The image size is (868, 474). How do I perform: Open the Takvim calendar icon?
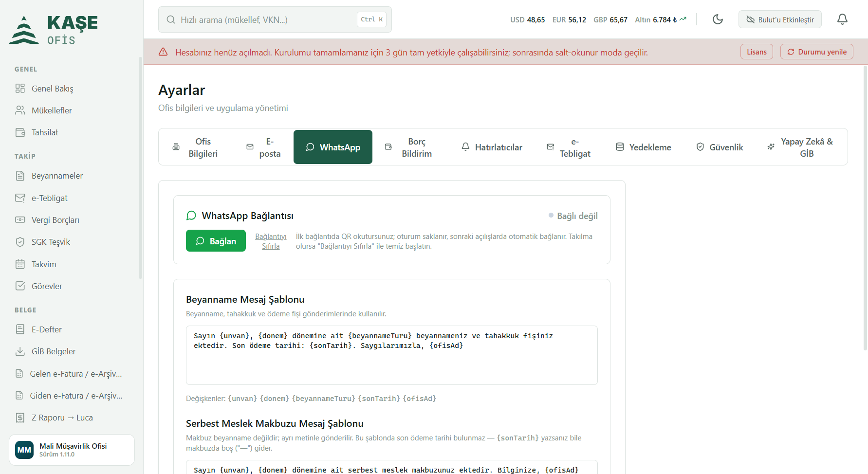click(x=20, y=264)
